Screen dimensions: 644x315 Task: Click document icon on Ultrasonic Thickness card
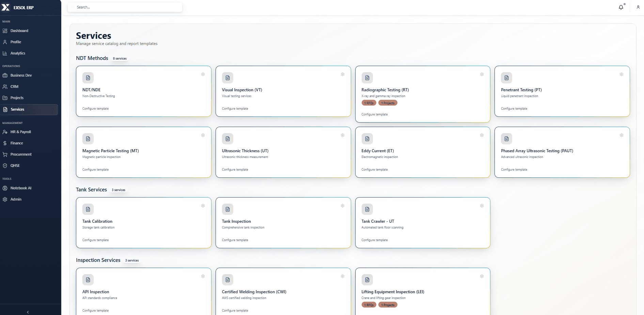coord(227,139)
